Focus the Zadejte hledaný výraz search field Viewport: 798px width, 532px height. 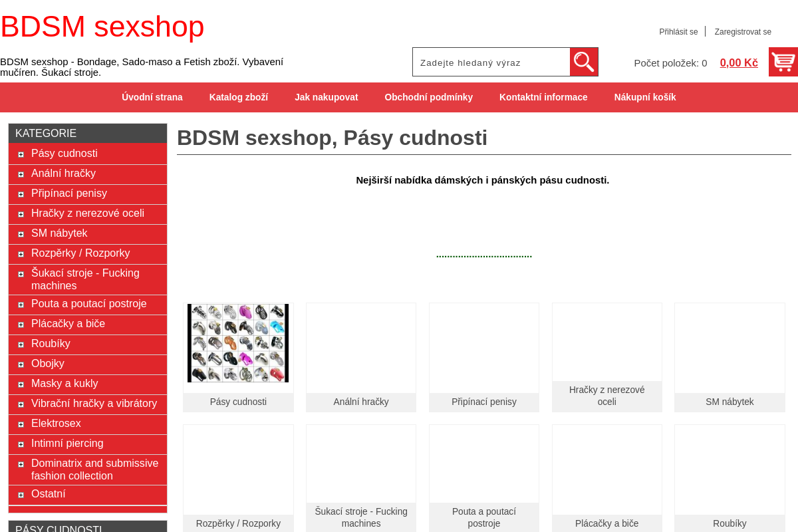tap(491, 62)
